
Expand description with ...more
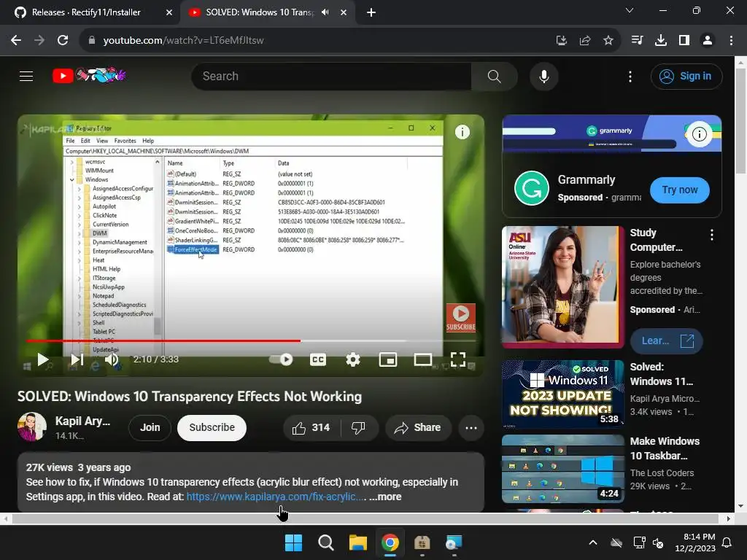(x=385, y=497)
